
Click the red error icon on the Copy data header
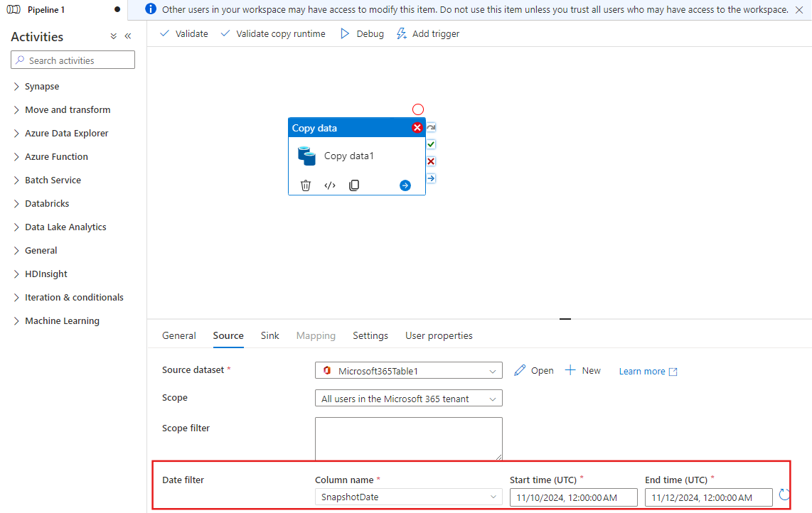pos(417,127)
